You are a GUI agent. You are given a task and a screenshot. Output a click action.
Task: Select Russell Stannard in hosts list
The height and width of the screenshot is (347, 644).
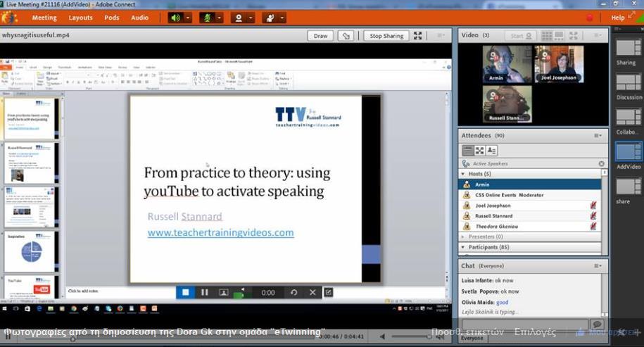coord(530,215)
